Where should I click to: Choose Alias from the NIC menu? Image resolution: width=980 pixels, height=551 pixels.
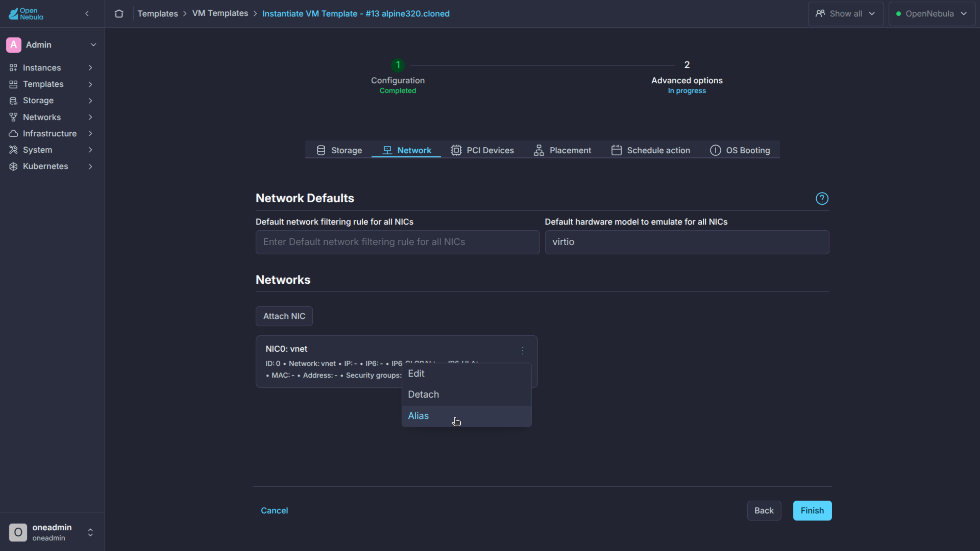coord(467,416)
